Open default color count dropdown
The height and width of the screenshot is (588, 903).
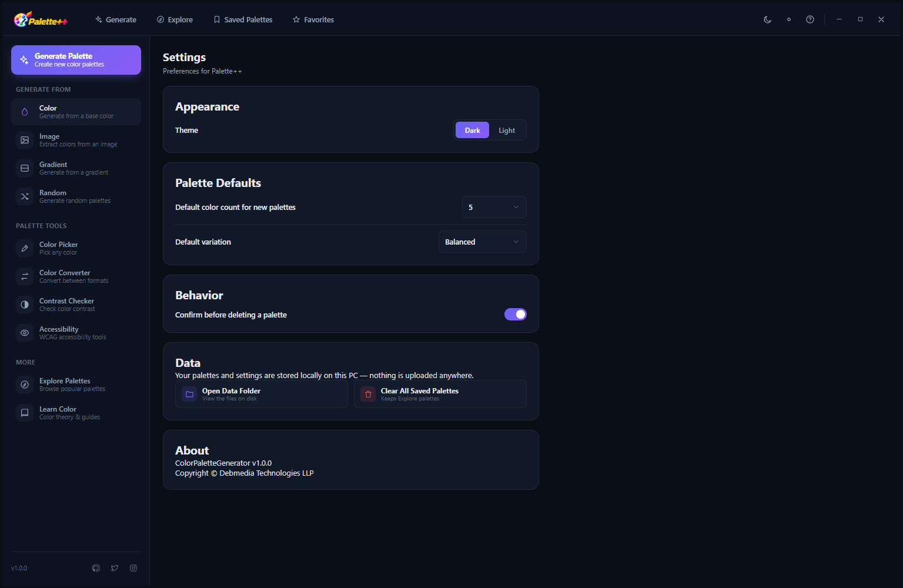494,207
